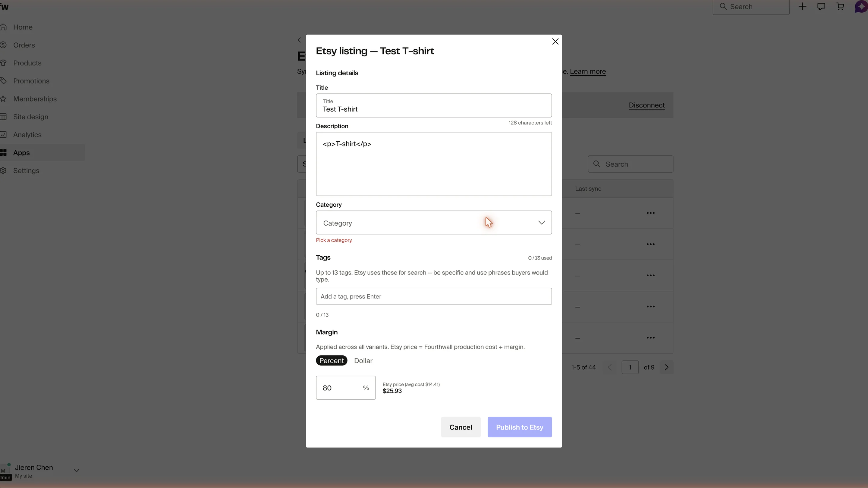Screen dimensions: 868x488
Task: Switch margin type to Dollar
Action: pyautogui.click(x=363, y=361)
